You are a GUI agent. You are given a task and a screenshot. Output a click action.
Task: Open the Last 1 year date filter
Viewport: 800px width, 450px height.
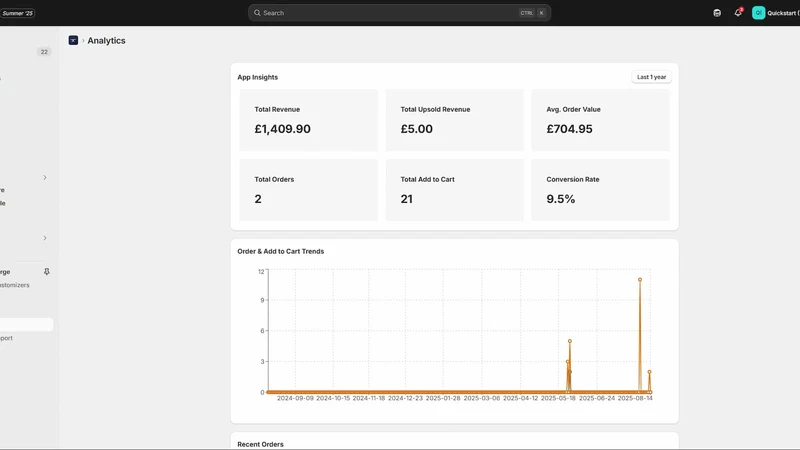[651, 77]
